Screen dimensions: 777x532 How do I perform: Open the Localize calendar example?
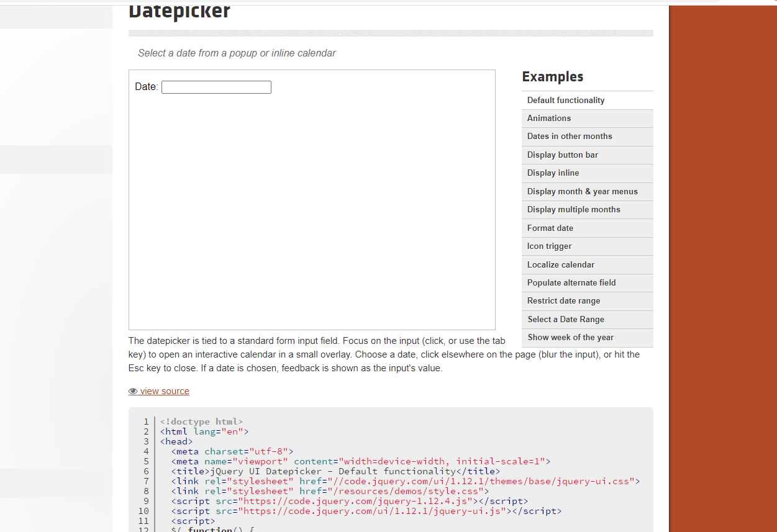coord(588,264)
